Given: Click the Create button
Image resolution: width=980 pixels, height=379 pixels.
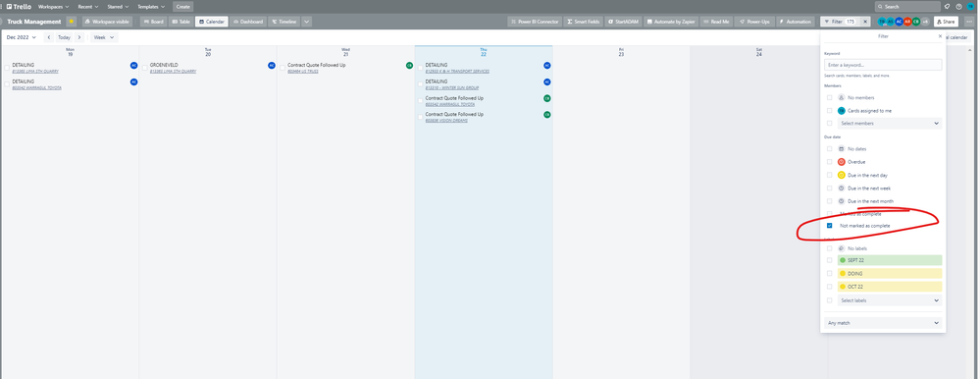Looking at the screenshot, I should (183, 6).
